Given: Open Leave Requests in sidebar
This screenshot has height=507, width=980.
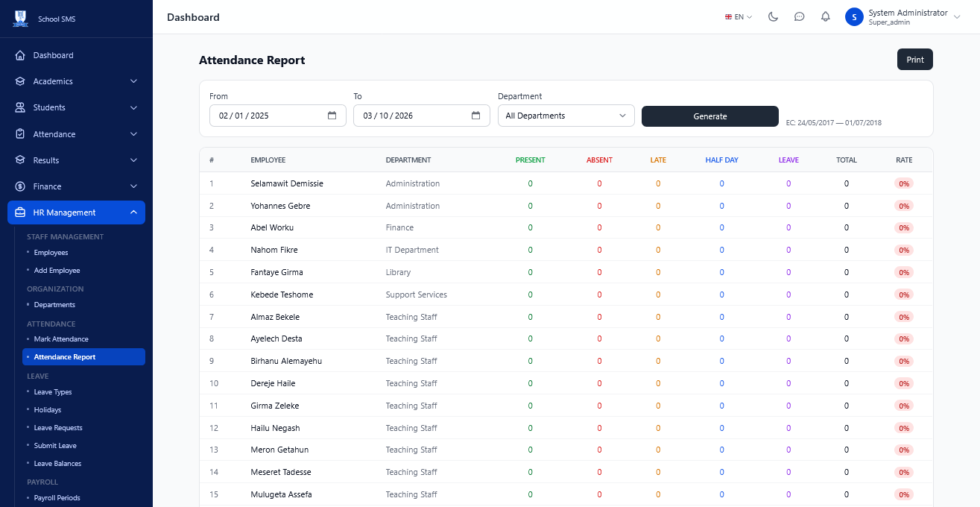Looking at the screenshot, I should 58,428.
